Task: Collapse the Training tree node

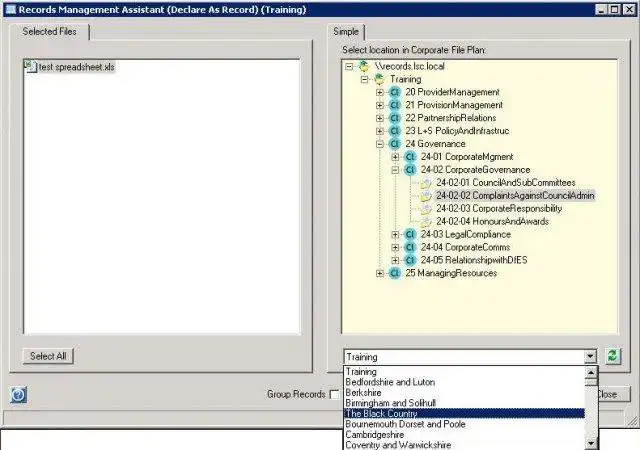Action: point(364,79)
